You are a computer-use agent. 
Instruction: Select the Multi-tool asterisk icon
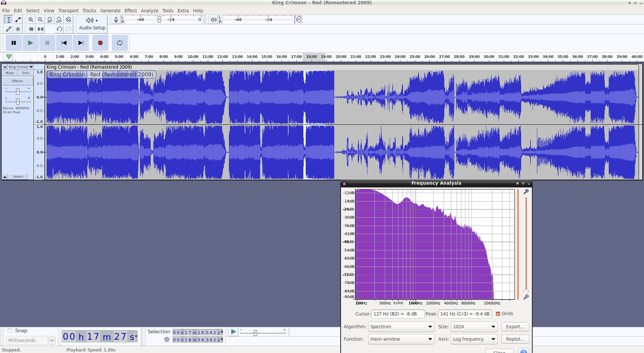pos(18,29)
